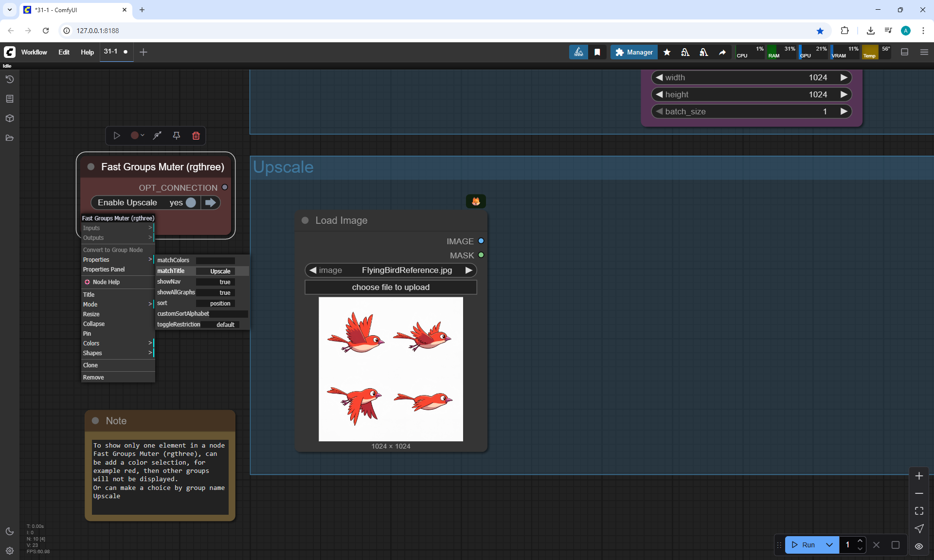934x560 pixels.
Task: Click the fit view icon
Action: [919, 511]
